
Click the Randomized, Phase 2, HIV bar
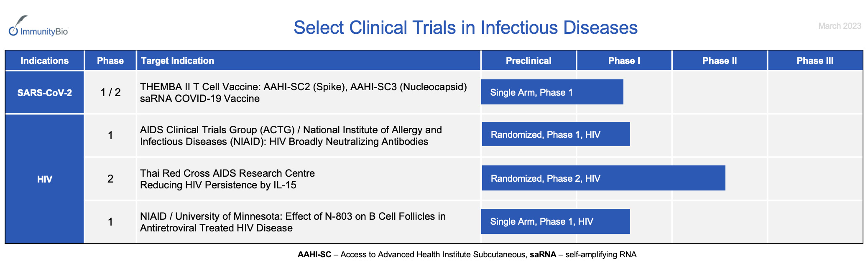603,178
